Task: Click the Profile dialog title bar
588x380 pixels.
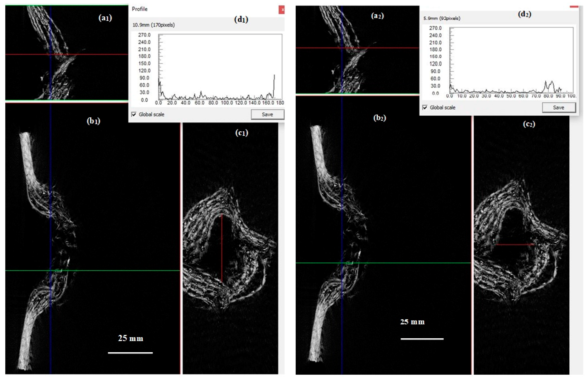Action: 198,9
